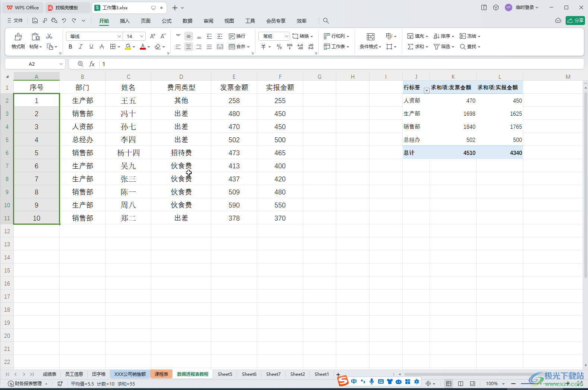Click the Decrease font size icon
Viewport: 588px width, 390px height.
click(x=163, y=36)
